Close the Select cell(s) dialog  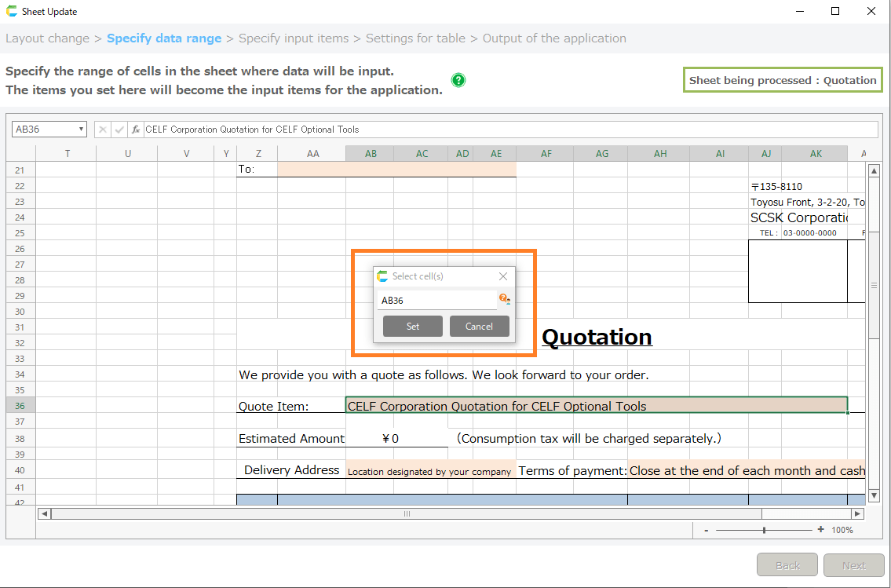tap(503, 276)
